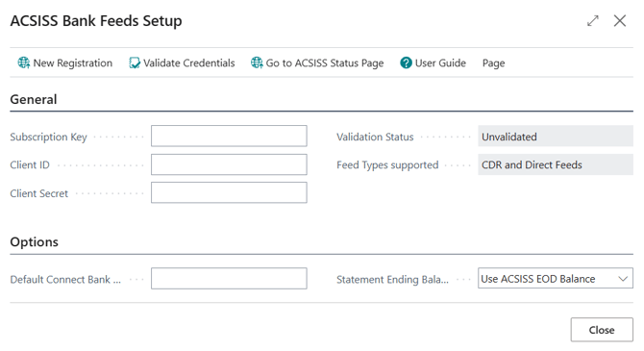This screenshot has height=351, width=644.
Task: Click the Validation Status label
Action: click(375, 137)
